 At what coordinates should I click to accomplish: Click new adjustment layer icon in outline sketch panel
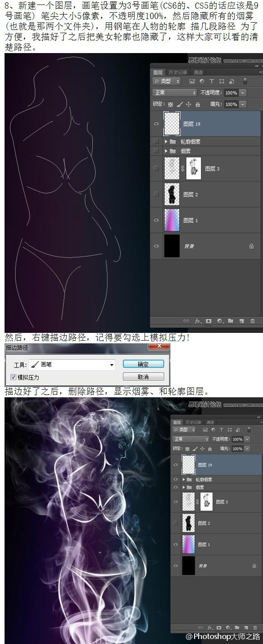(219, 321)
